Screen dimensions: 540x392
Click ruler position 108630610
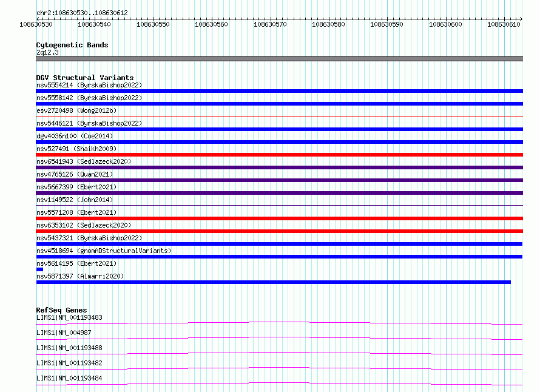pos(504,24)
